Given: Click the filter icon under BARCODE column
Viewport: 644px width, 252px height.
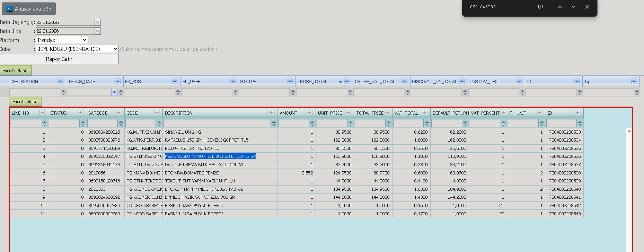Looking at the screenshot, I should [121, 123].
